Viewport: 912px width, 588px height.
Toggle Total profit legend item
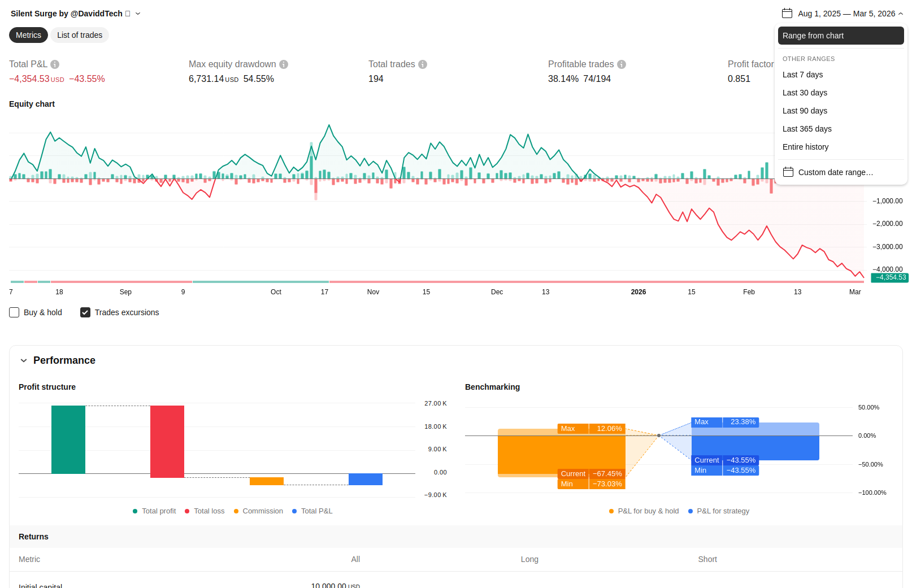coord(154,511)
